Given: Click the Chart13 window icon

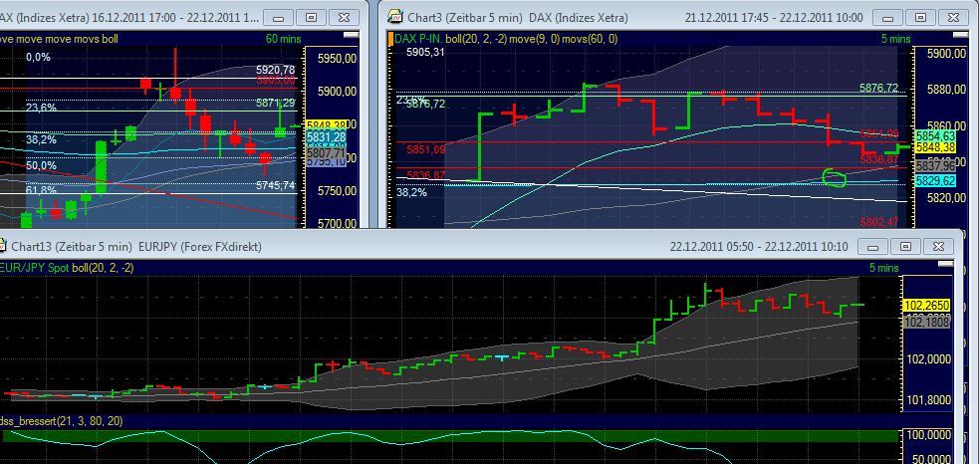Looking at the screenshot, I should [x=2, y=246].
